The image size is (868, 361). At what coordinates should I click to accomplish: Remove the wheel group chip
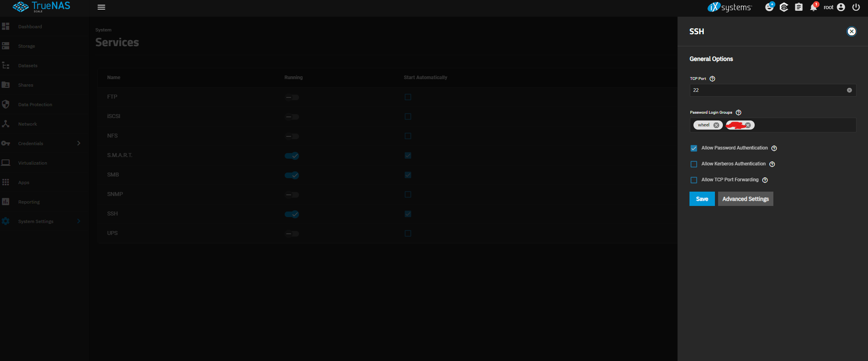pyautogui.click(x=716, y=125)
